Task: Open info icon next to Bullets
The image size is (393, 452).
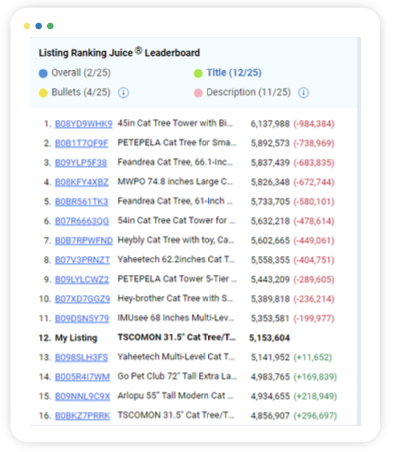Action: pyautogui.click(x=123, y=92)
